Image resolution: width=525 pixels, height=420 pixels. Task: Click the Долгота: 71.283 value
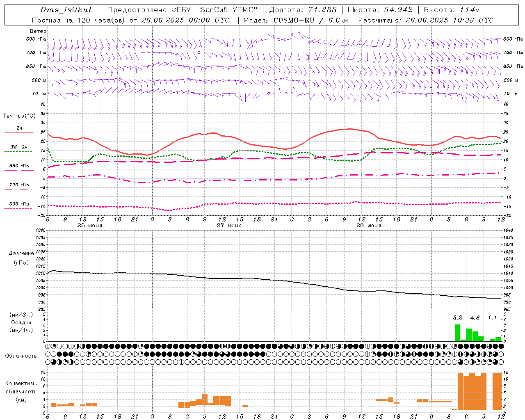click(x=303, y=10)
